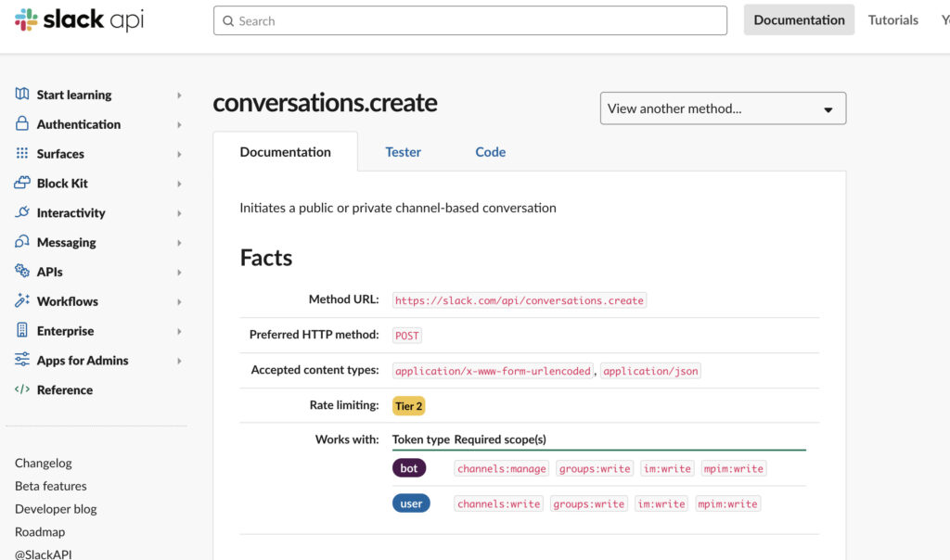Image resolution: width=950 pixels, height=560 pixels.
Task: Click the application/json content type
Action: [x=650, y=371]
